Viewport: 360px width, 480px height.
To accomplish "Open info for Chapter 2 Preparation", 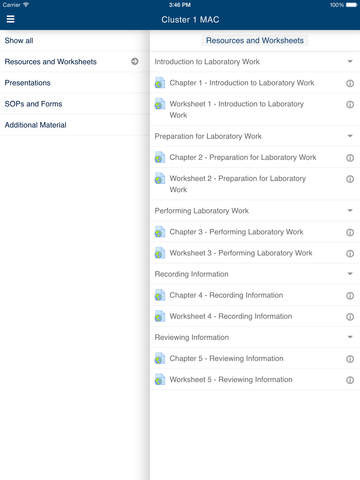I will (x=350, y=158).
